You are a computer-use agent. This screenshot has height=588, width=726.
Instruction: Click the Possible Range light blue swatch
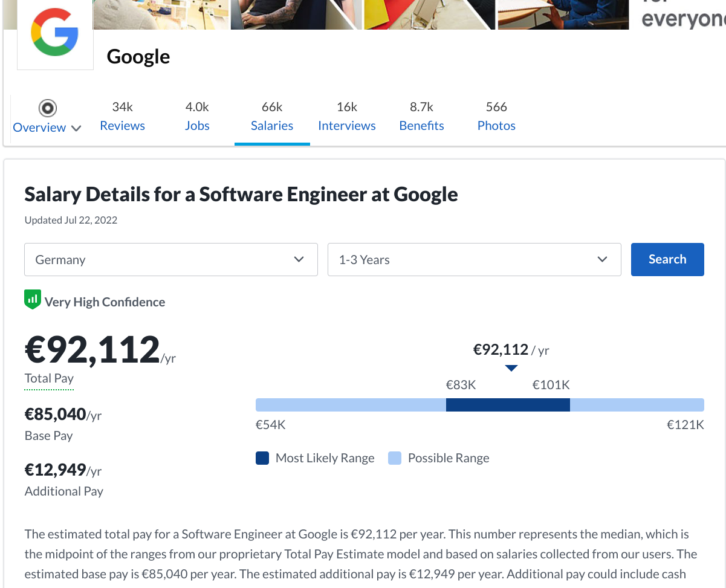(395, 458)
